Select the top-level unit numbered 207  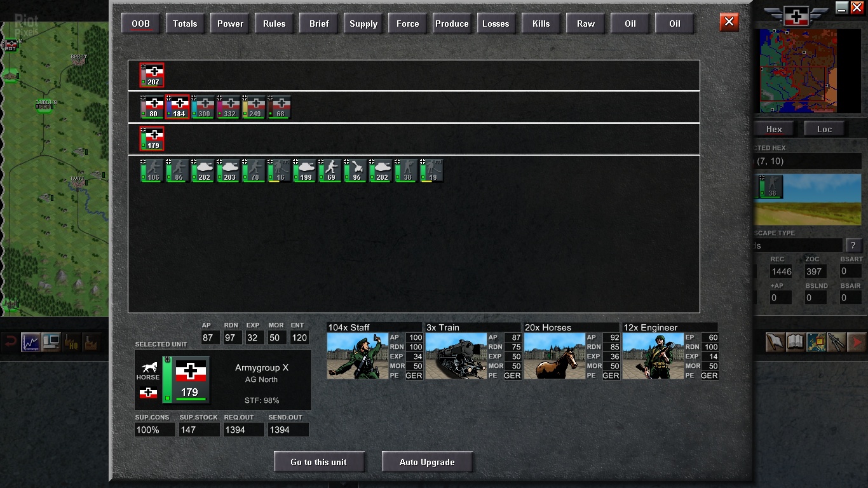point(153,75)
